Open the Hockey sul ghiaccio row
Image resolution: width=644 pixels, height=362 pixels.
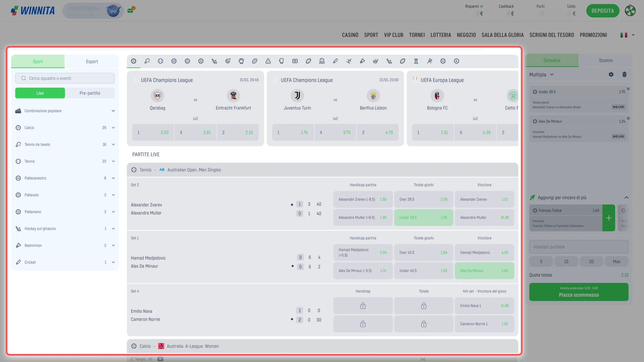65,229
